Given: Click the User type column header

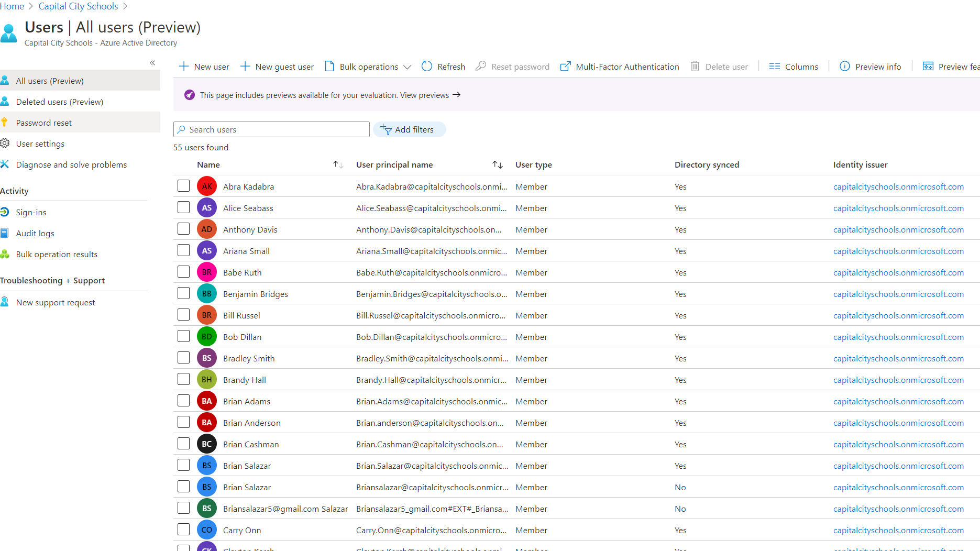Looking at the screenshot, I should (533, 164).
